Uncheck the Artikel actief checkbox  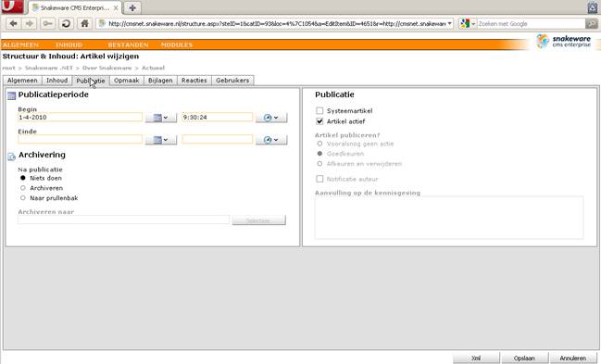click(319, 121)
